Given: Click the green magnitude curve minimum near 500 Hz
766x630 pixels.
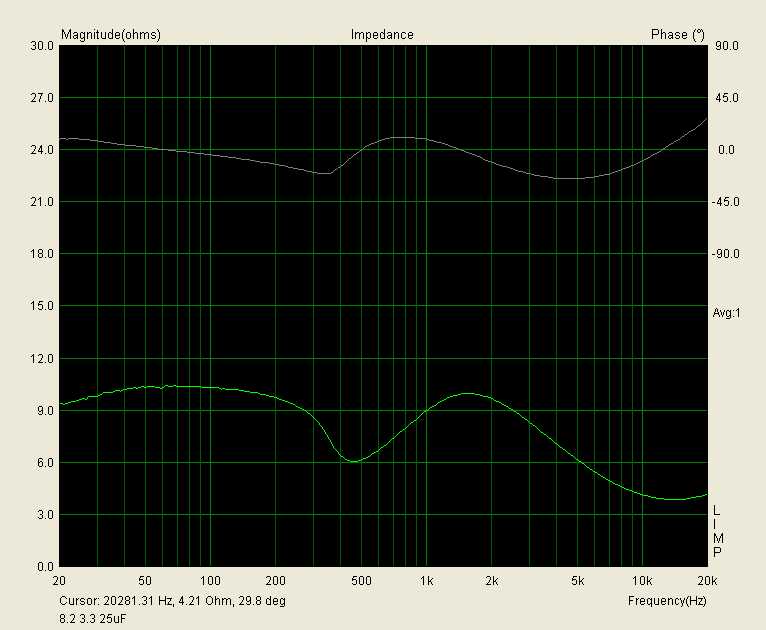Looking at the screenshot, I should pos(353,461).
